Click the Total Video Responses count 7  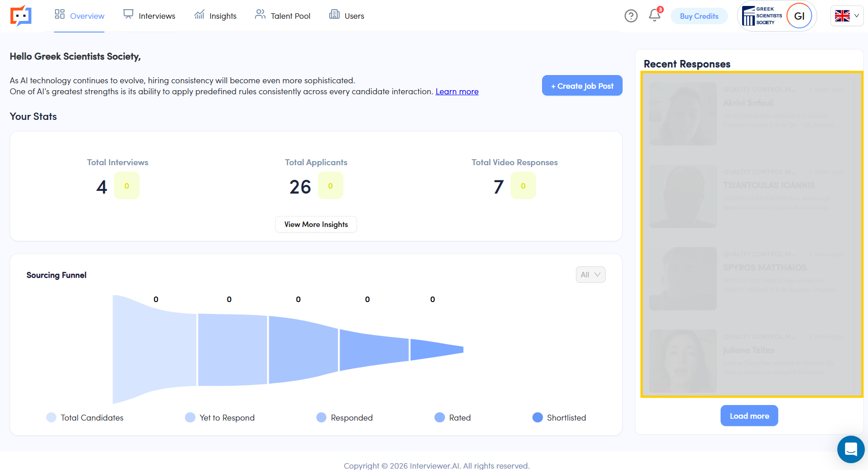tap(499, 187)
